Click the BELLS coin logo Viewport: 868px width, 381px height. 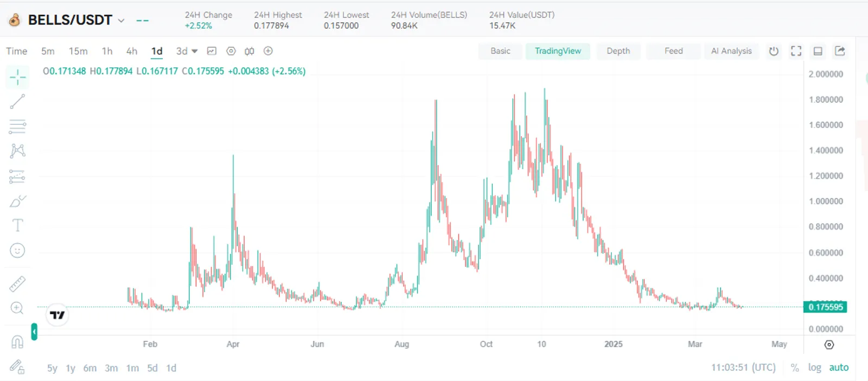[x=15, y=20]
